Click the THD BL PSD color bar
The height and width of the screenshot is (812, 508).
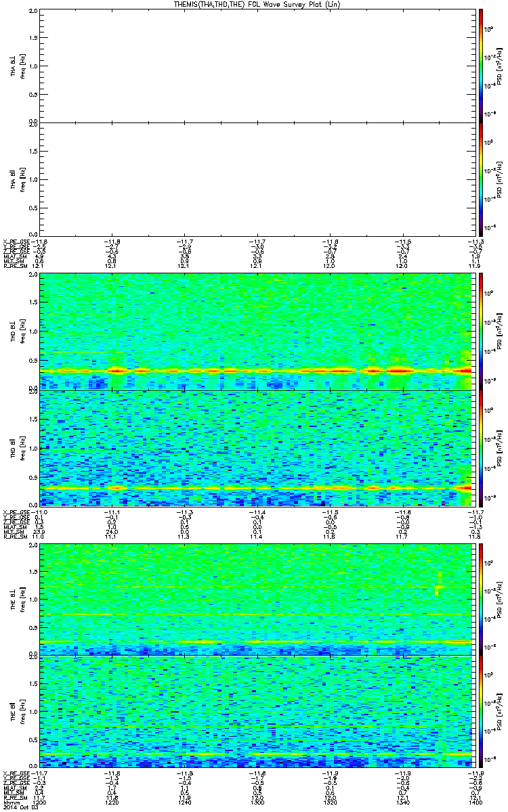pos(480,332)
